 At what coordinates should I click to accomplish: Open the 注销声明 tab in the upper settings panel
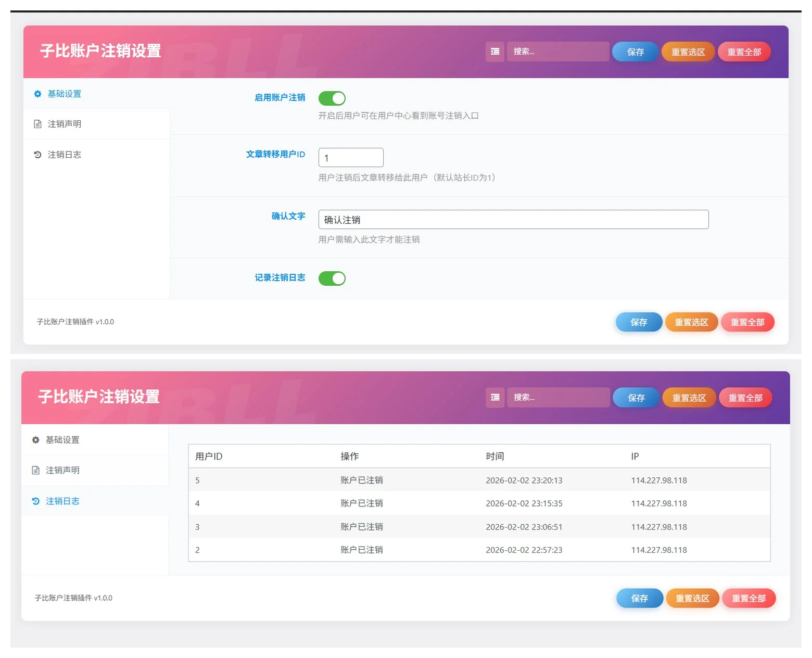coord(65,124)
